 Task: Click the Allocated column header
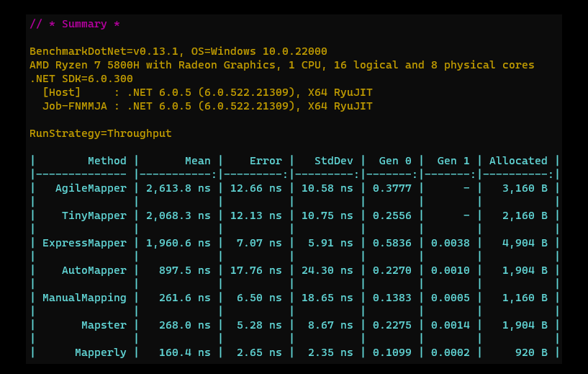[x=518, y=161]
